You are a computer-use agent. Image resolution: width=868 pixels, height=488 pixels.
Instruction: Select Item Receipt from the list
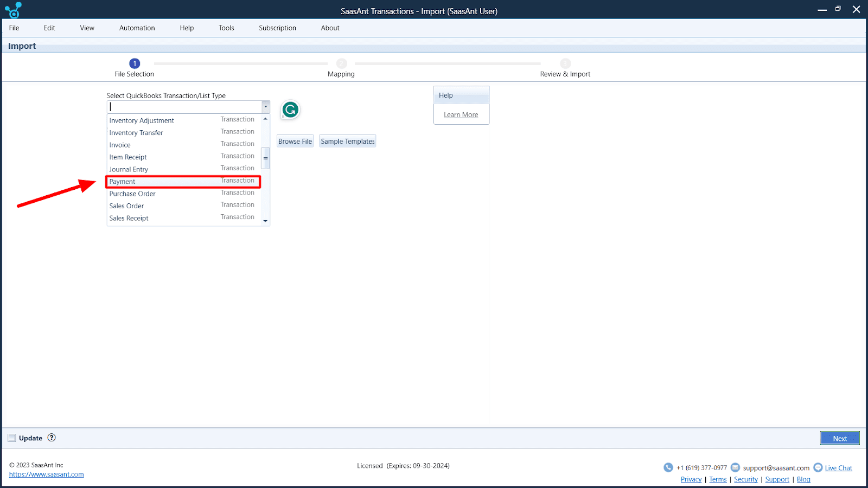(x=184, y=157)
